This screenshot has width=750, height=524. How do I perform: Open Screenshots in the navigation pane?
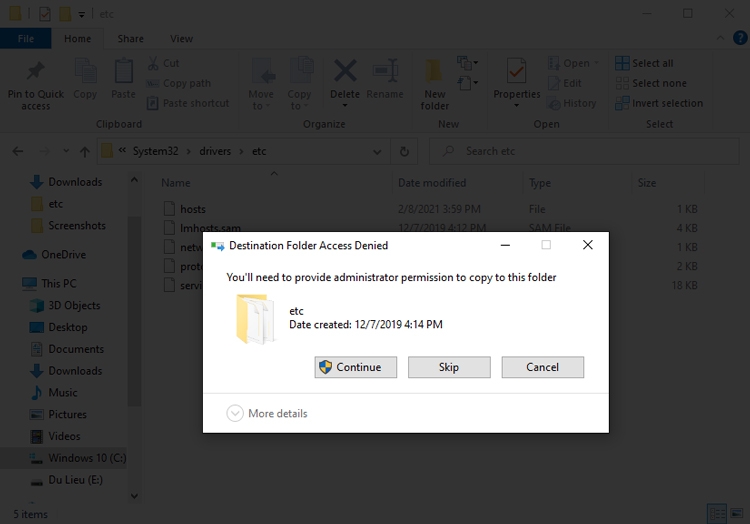click(x=68, y=226)
